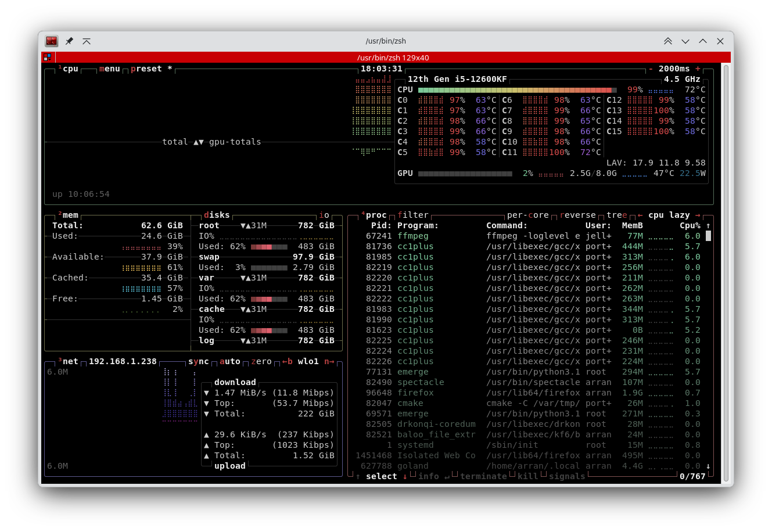
Task: Click the clock showing 18:03:31
Action: point(382,69)
